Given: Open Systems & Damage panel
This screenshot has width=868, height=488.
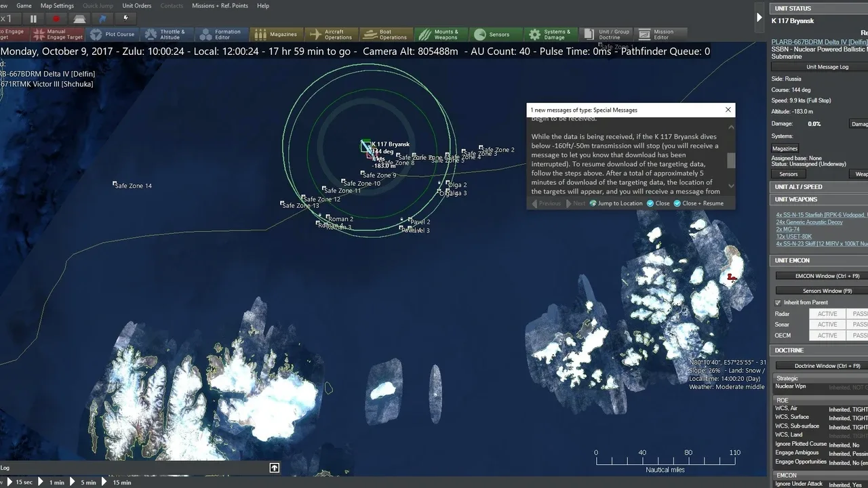Looking at the screenshot, I should (550, 35).
